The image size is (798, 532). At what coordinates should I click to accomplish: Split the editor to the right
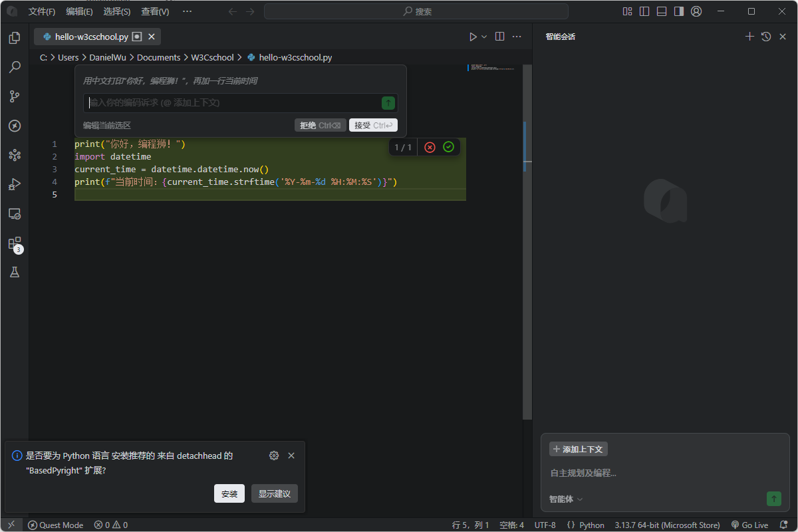point(500,37)
